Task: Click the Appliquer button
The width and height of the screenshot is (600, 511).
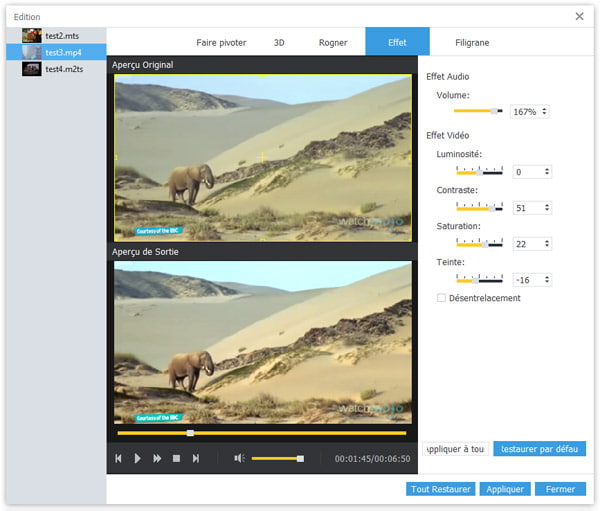Action: point(504,489)
